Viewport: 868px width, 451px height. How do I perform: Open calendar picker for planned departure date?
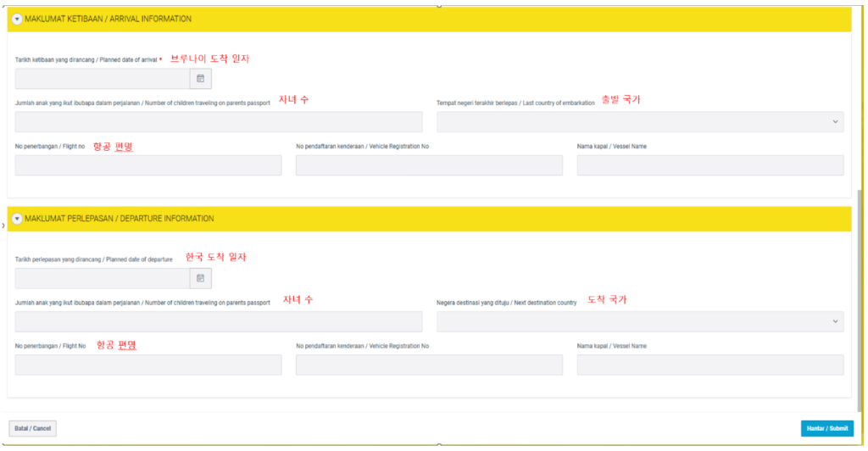[x=201, y=278]
